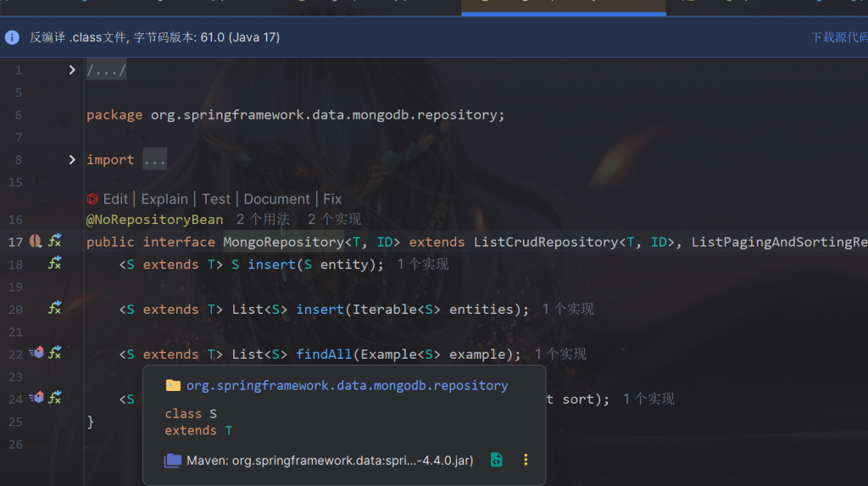Viewport: 868px width, 486px height.
Task: Click the Fix code lens action
Action: pyautogui.click(x=332, y=199)
